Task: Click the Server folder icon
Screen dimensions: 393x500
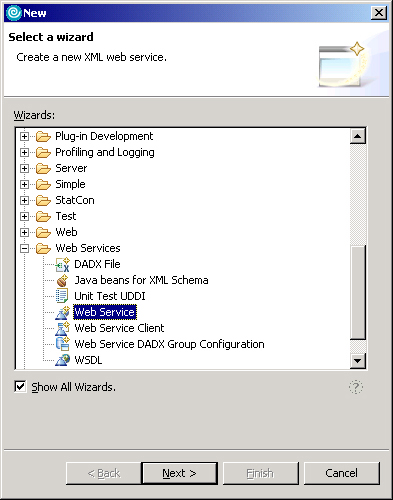Action: coord(43,168)
